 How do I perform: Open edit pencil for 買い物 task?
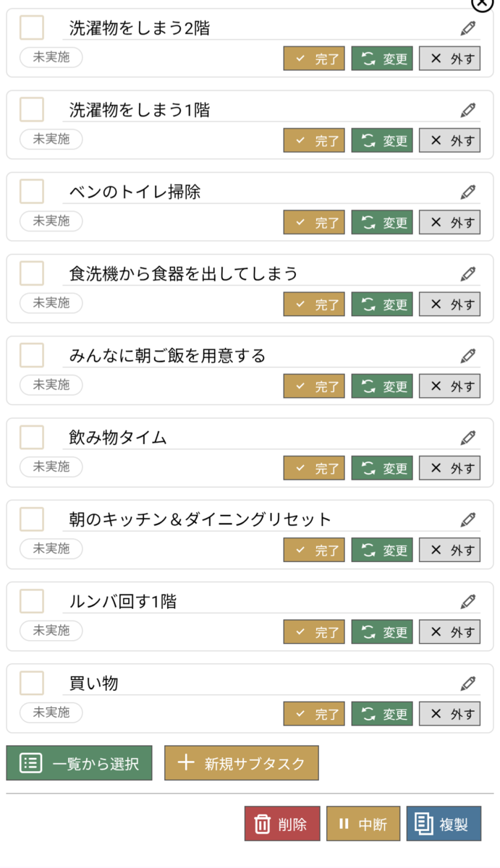point(468,683)
